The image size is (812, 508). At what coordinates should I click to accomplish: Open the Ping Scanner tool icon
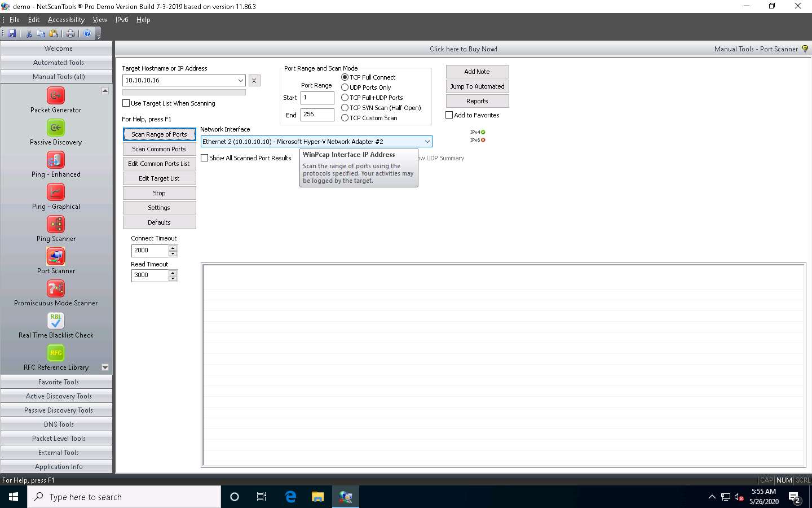56,224
